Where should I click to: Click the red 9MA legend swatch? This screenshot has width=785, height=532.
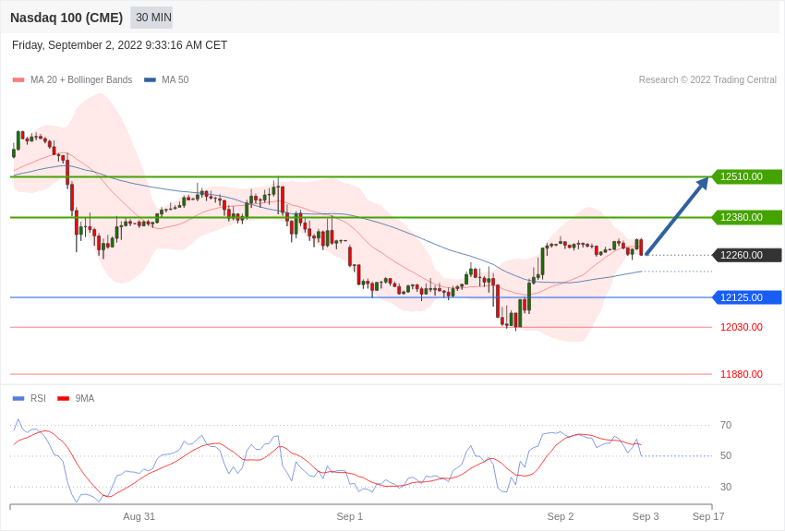tap(63, 399)
